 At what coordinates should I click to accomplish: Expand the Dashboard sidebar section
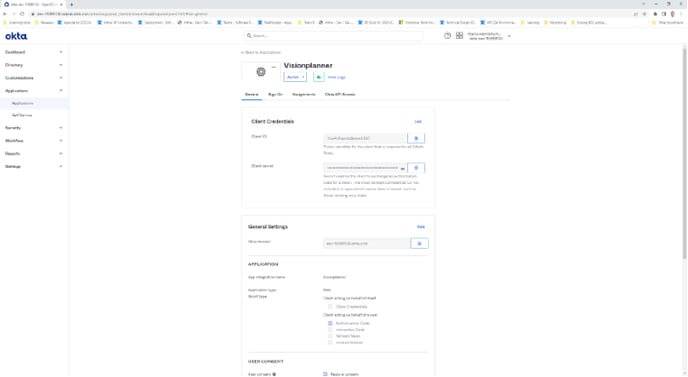tap(34, 52)
